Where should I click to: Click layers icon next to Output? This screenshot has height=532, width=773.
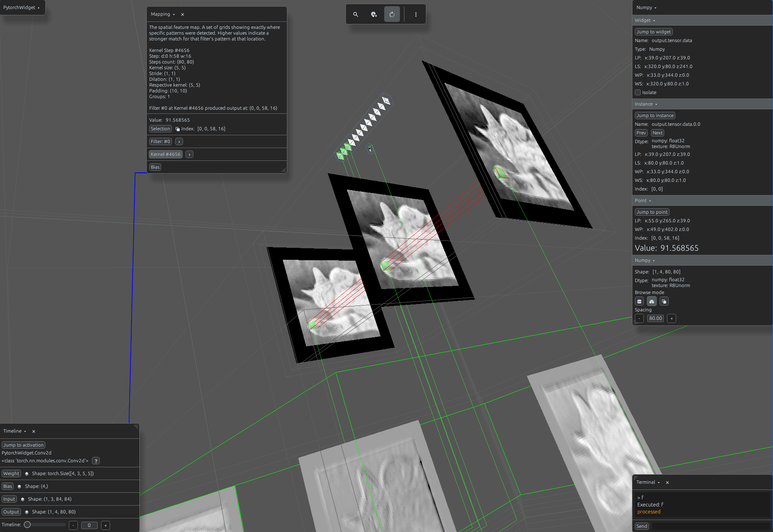[27, 512]
